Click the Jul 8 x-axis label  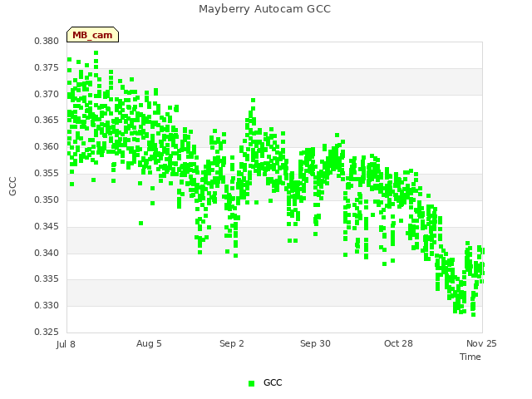coord(66,344)
